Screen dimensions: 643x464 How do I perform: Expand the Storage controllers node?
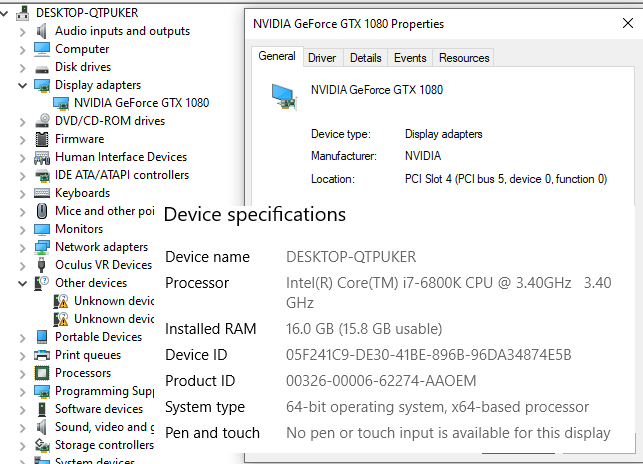pos(23,446)
